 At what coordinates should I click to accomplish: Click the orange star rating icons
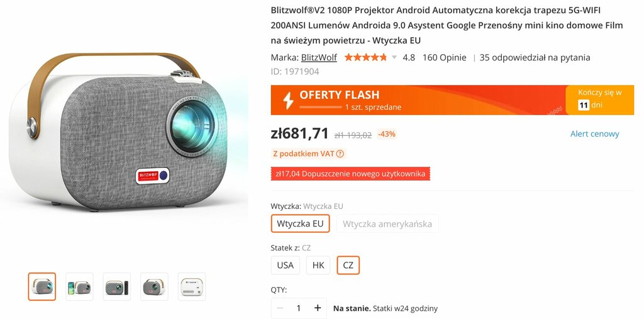365,57
